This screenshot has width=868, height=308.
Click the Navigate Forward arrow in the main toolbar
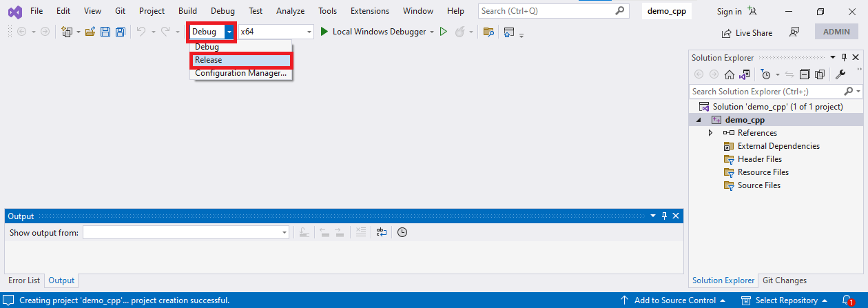pyautogui.click(x=45, y=32)
